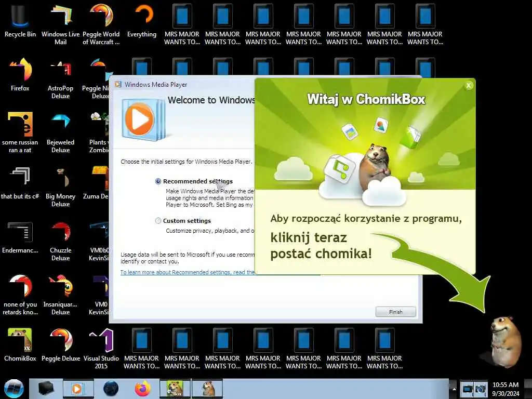Image resolution: width=532 pixels, height=399 pixels.
Task: Select the 'none of you' desktop icon
Action: [x=20, y=295]
